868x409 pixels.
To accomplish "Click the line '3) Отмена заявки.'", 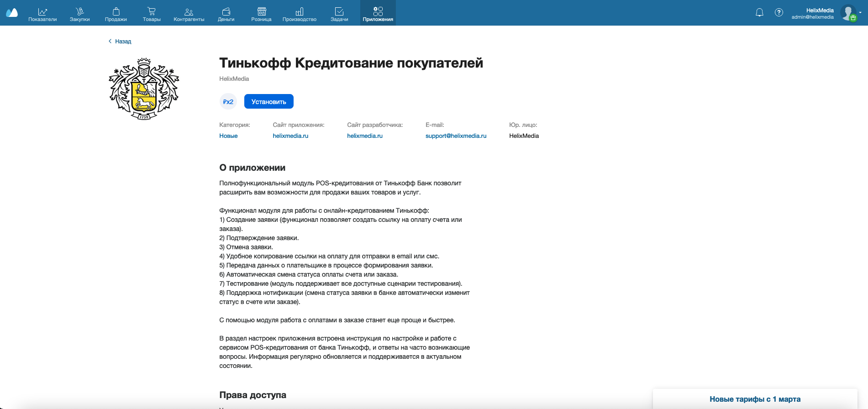I will click(246, 247).
